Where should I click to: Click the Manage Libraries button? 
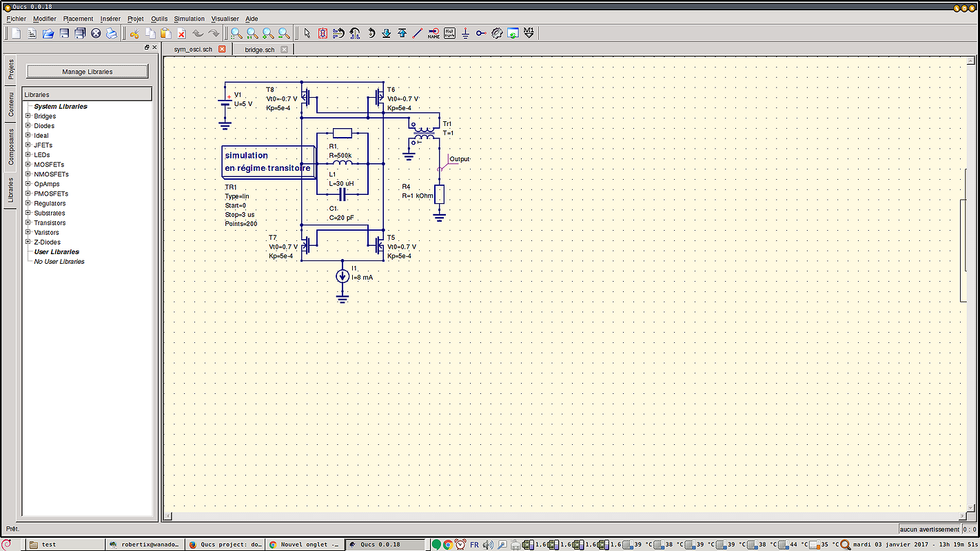tap(88, 72)
